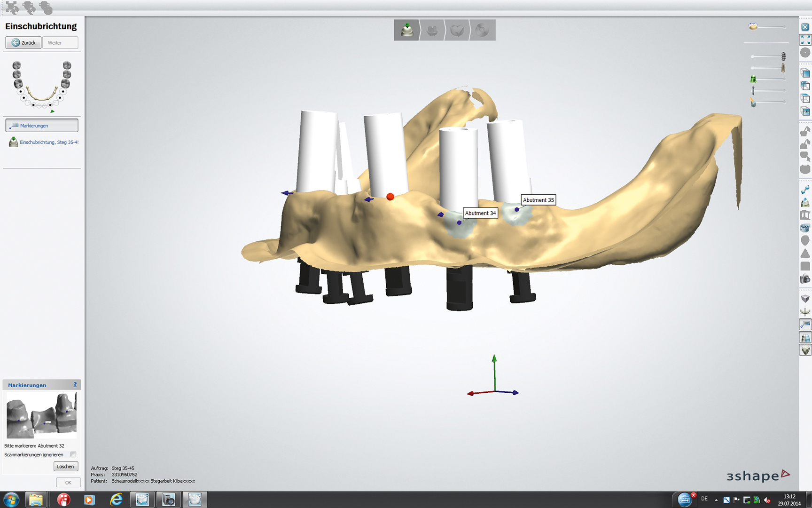Select the front cube view icon
The height and width of the screenshot is (508, 812).
click(x=805, y=73)
